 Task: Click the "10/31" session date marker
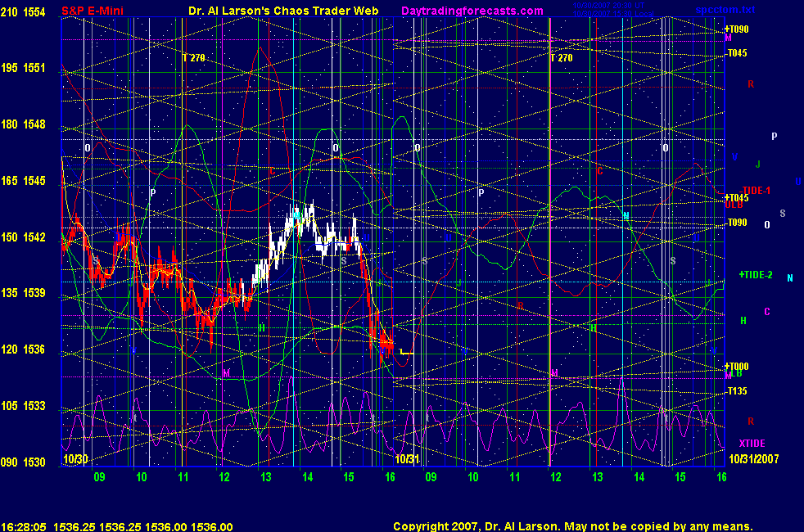pos(407,458)
